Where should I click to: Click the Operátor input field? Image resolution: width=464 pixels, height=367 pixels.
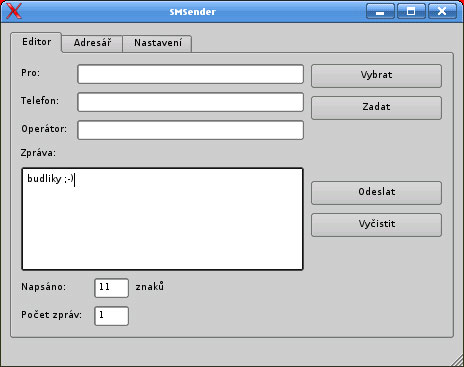(190, 130)
